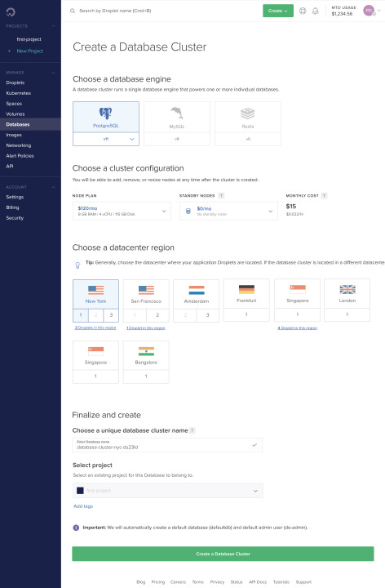This screenshot has height=588, width=385.
Task: Click '3 Droplets in this region' link
Action: pos(95,327)
